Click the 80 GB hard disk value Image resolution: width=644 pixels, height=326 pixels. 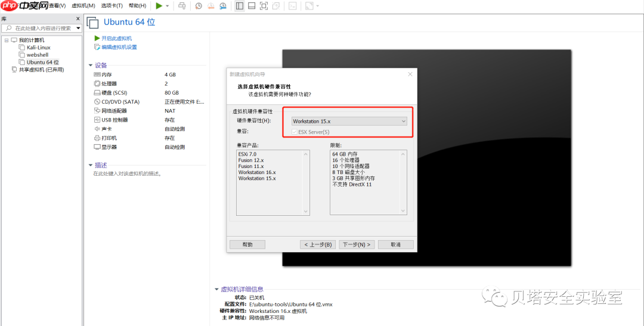point(172,93)
